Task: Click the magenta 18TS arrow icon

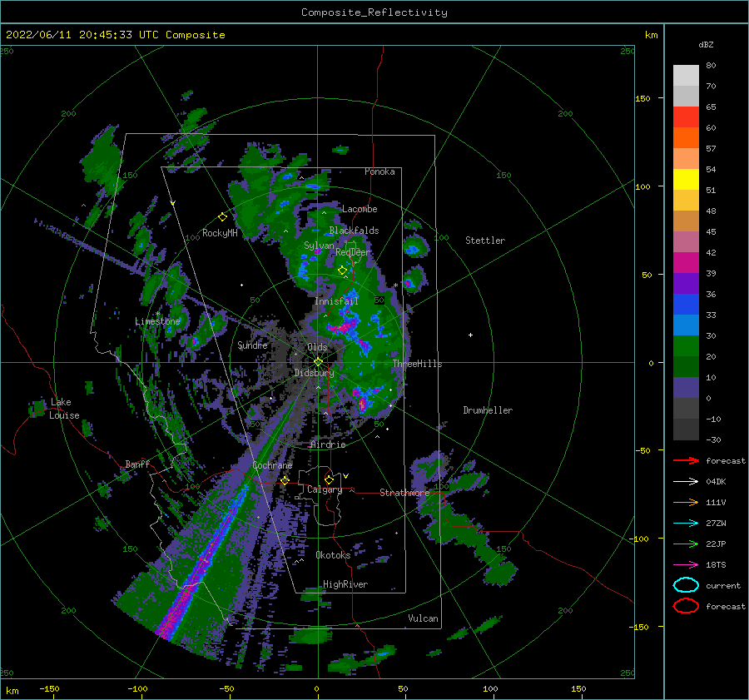Action: point(686,565)
